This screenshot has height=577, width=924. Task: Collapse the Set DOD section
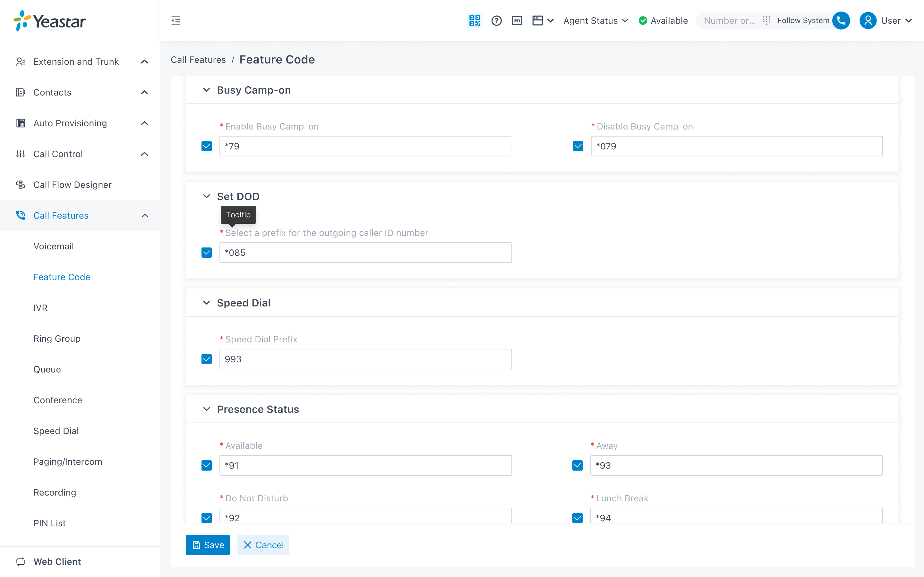point(207,196)
